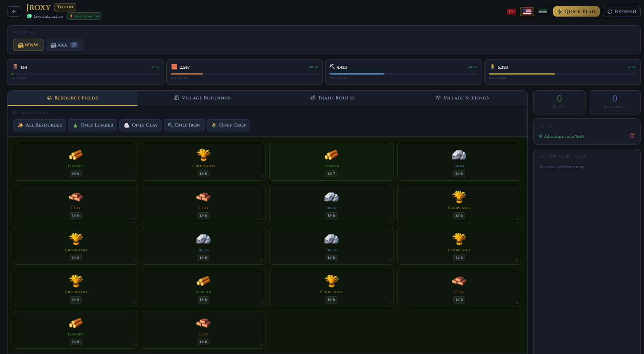Click the Fields counter card

pos(559,102)
